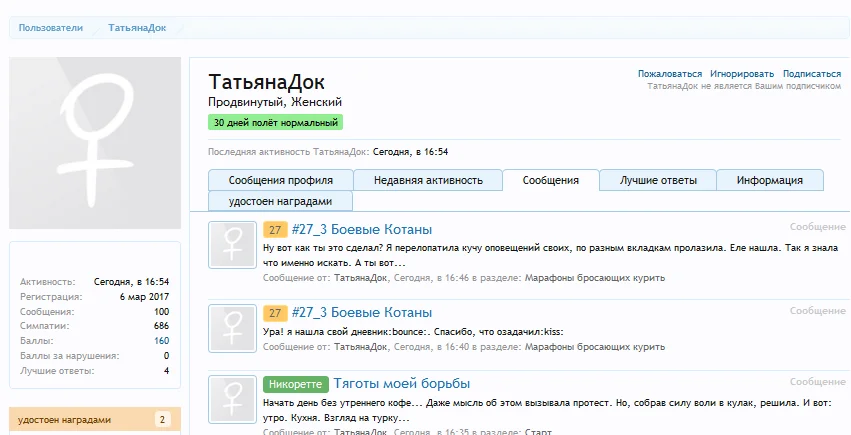Click the Пожаловаться link
Screen dimensions: 851x435
coord(669,74)
